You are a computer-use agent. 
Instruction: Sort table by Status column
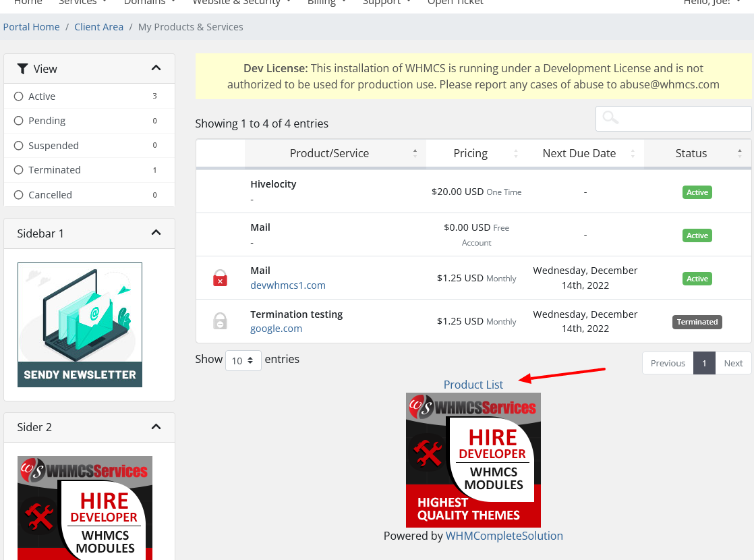697,153
